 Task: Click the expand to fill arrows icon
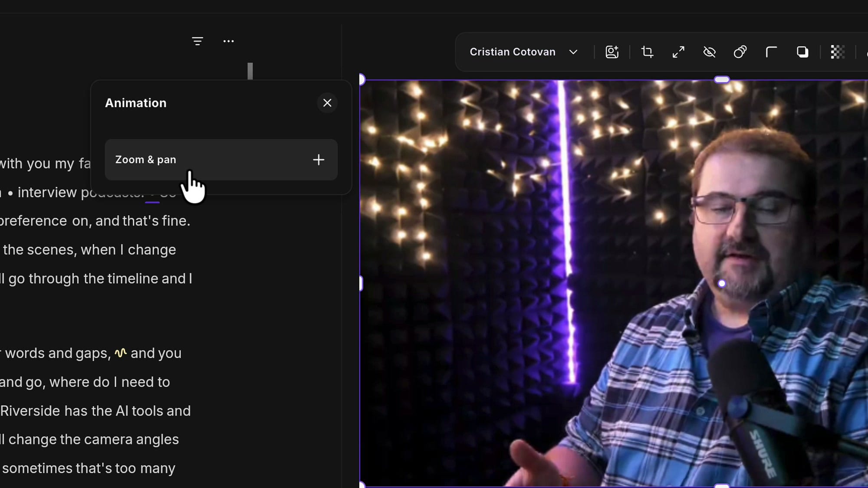point(678,52)
